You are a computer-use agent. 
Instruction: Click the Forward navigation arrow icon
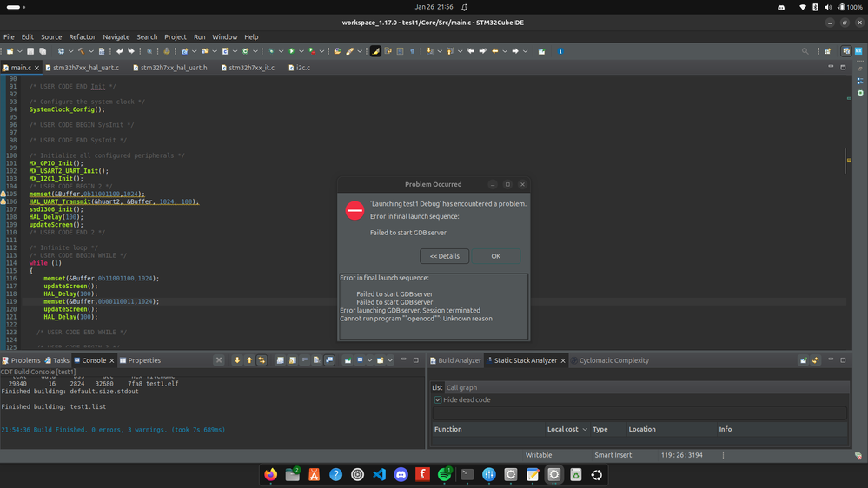(515, 51)
